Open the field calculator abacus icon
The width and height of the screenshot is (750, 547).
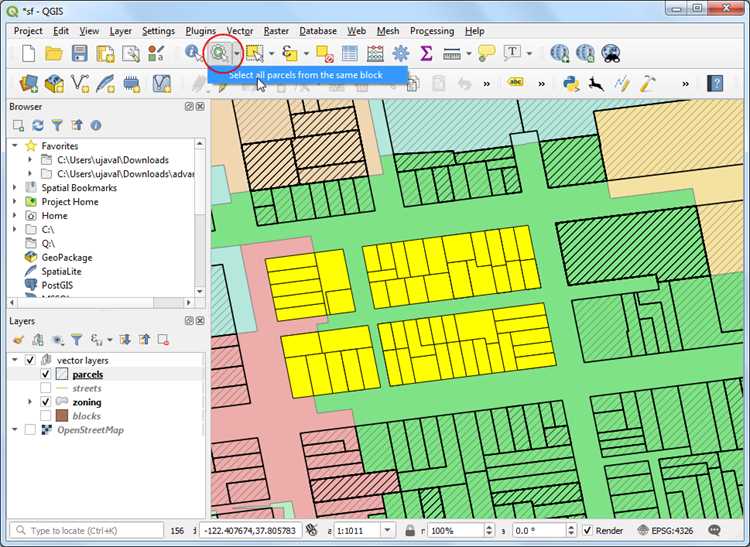(375, 54)
